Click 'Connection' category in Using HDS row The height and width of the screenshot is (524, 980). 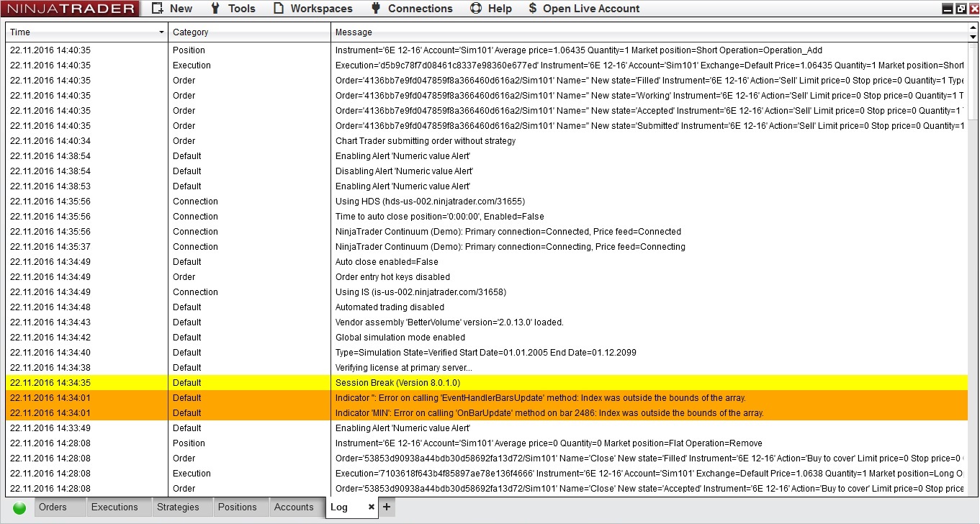pyautogui.click(x=195, y=202)
